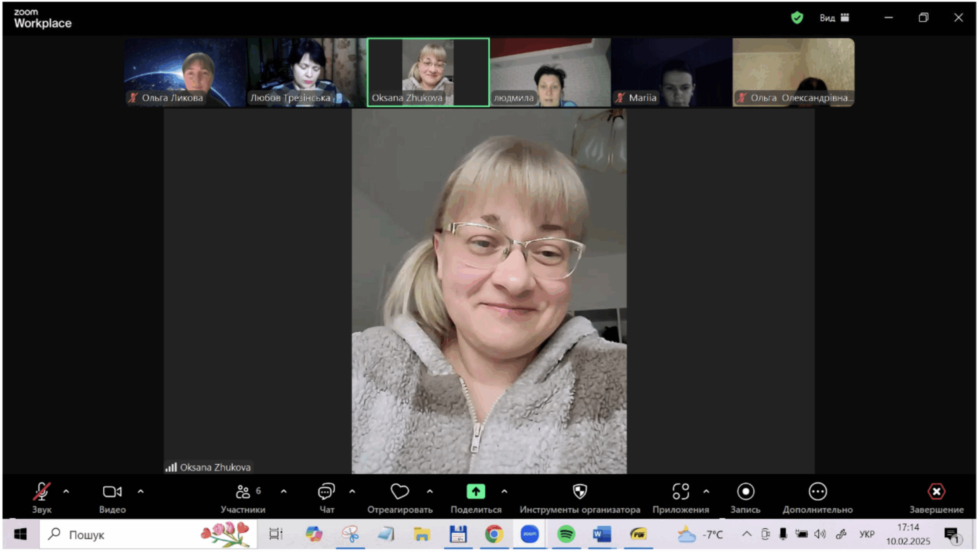Screen dimensions: 980x552
Task: Open share options arrow next to Поделиться
Action: [505, 492]
